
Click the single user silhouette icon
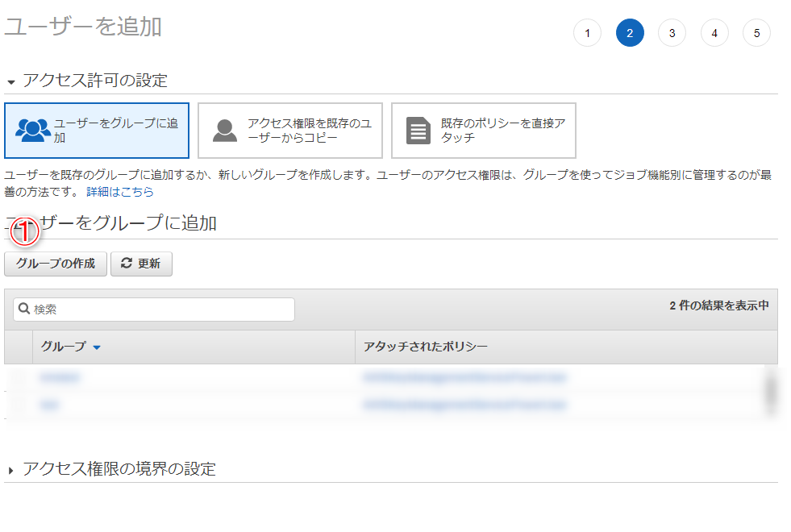pos(225,131)
